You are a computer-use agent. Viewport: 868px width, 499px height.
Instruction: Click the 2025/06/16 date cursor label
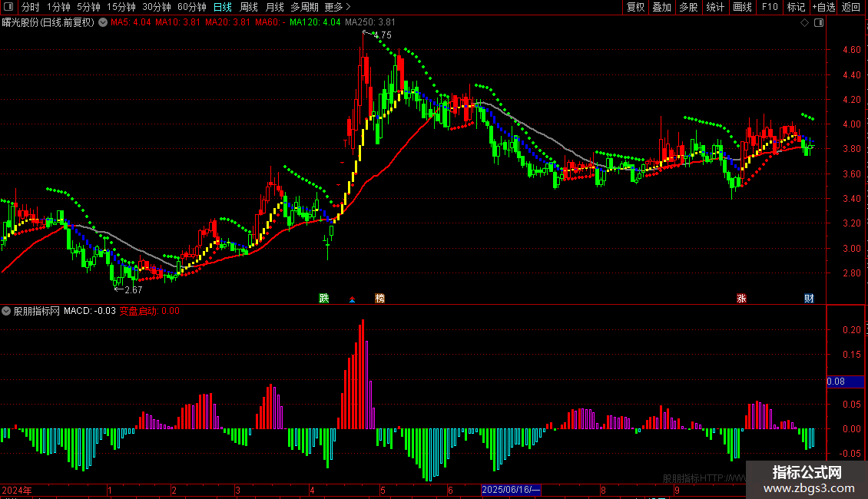click(510, 490)
